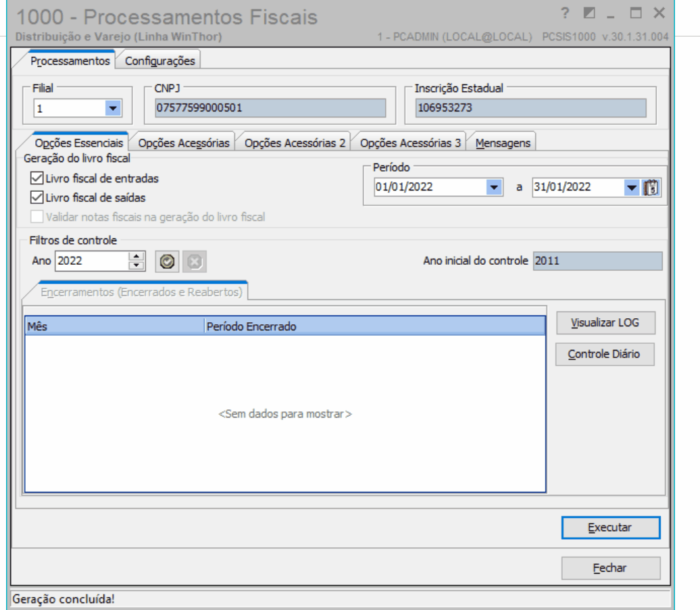700x610 pixels.
Task: Click the help question mark icon
Action: point(565,14)
